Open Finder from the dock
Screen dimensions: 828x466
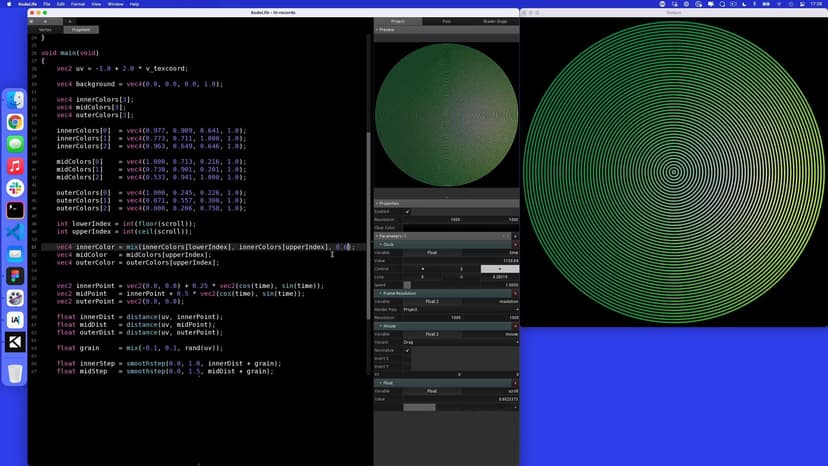[15, 100]
